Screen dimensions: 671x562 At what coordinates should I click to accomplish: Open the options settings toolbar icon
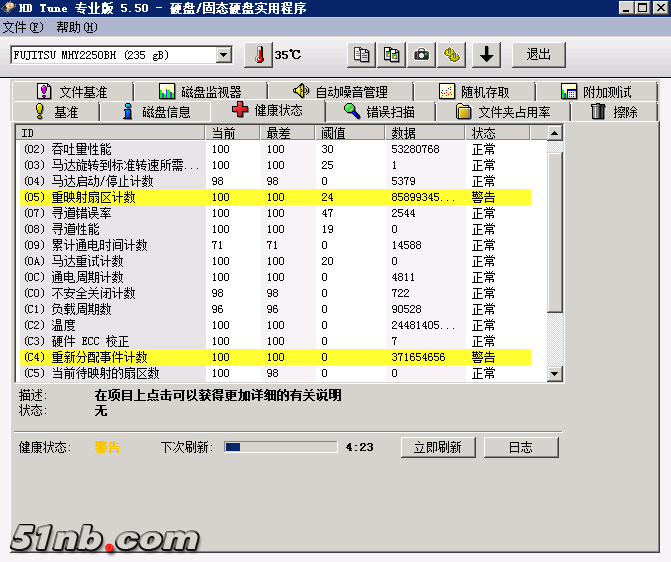tap(452, 54)
